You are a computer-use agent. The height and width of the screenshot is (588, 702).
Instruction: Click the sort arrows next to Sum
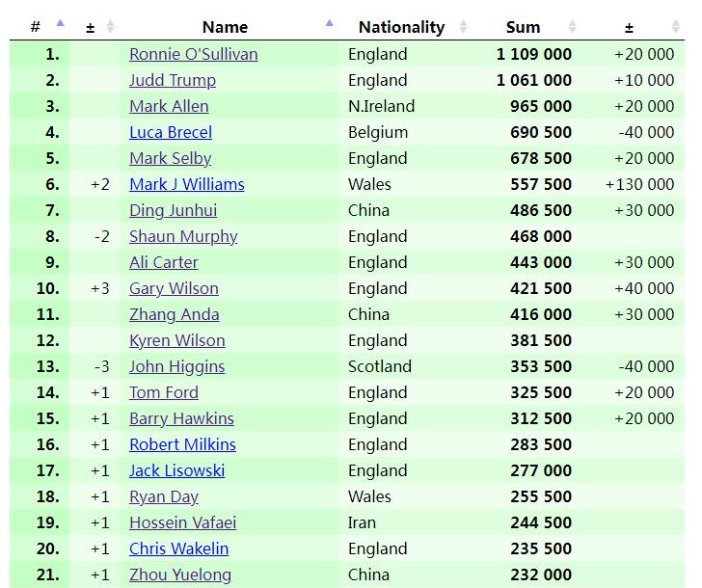tap(572, 27)
